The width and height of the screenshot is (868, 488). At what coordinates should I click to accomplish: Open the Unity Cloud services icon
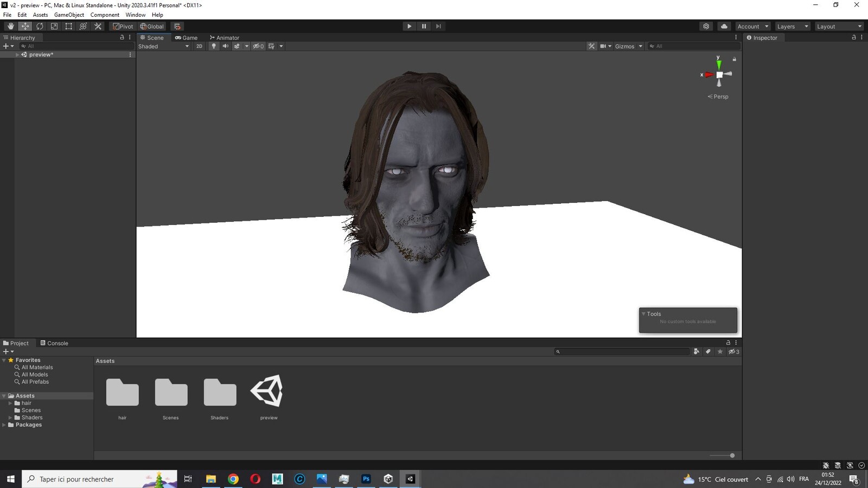point(724,26)
